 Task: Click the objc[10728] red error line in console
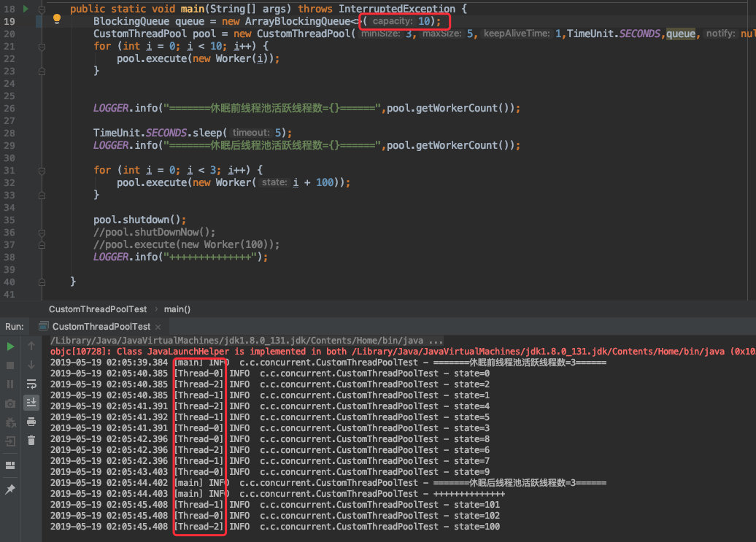[x=403, y=352]
